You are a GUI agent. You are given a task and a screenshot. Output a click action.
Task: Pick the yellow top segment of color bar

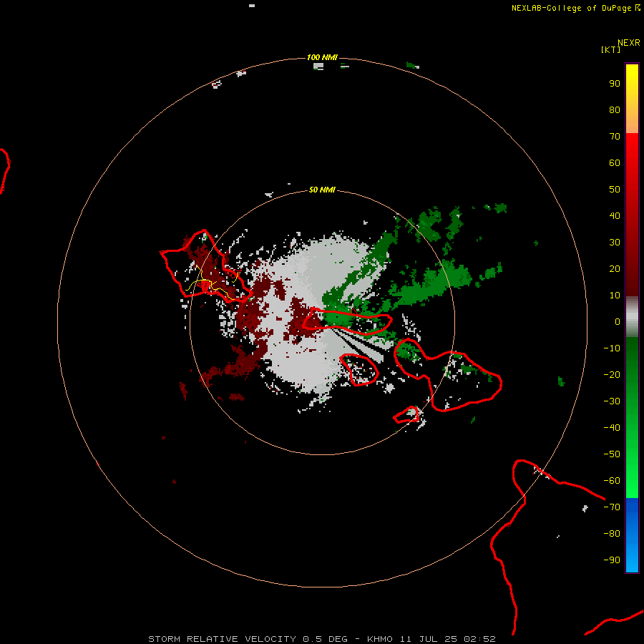(x=632, y=99)
